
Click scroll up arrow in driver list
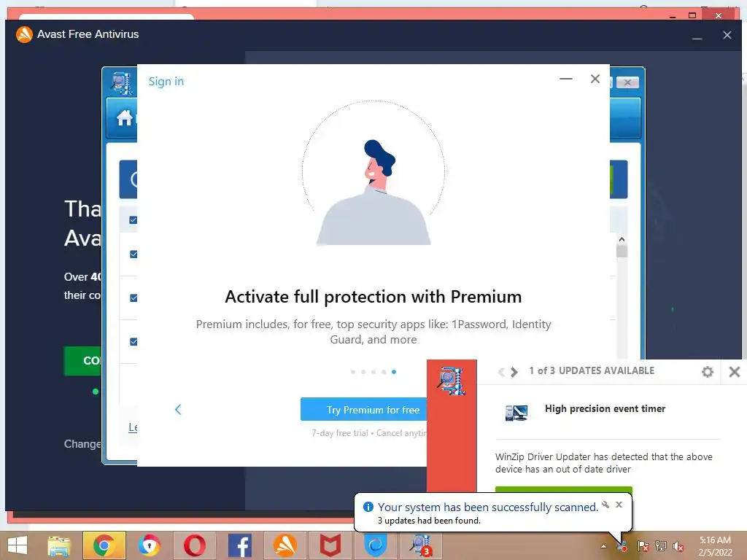[x=622, y=239]
